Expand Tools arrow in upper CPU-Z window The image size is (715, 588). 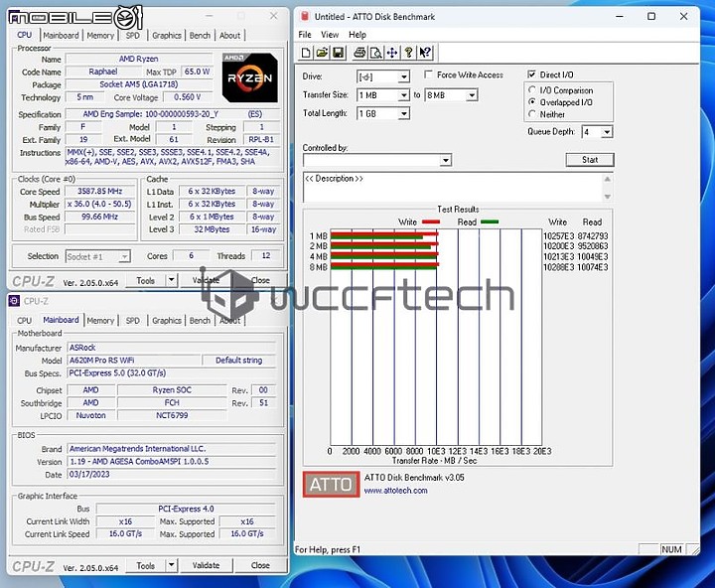pos(171,280)
